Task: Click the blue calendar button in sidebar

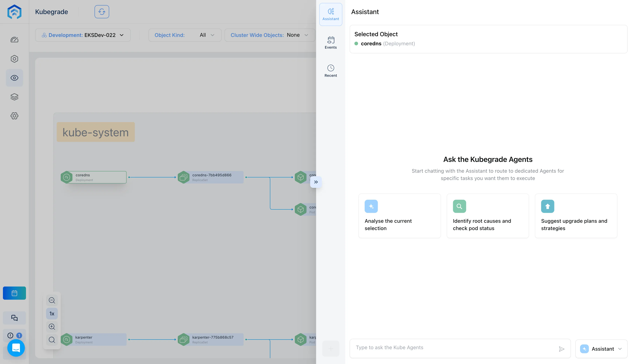Action: click(14, 293)
